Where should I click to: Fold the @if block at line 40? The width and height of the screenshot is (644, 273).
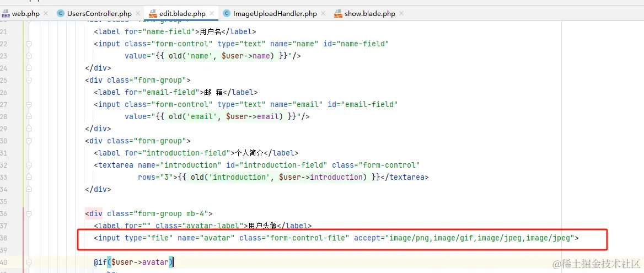click(x=29, y=262)
